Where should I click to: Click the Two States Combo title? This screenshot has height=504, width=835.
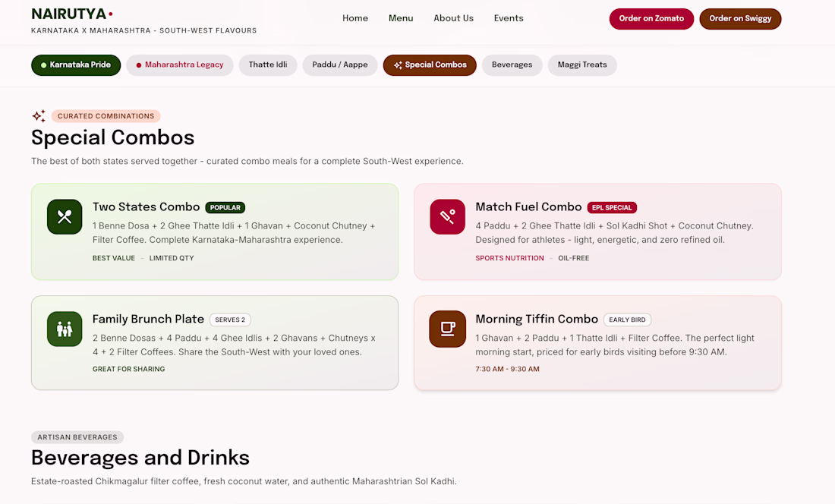click(x=146, y=207)
